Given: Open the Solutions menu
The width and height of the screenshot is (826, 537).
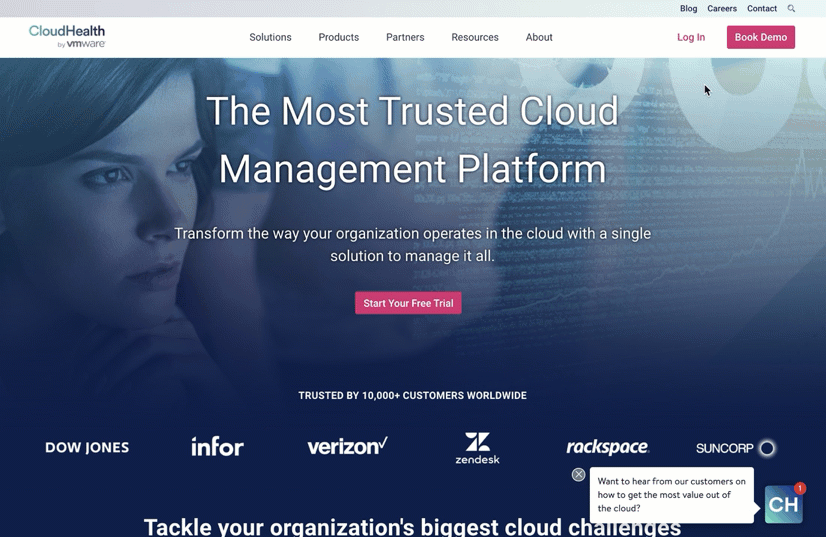Looking at the screenshot, I should pyautogui.click(x=270, y=37).
